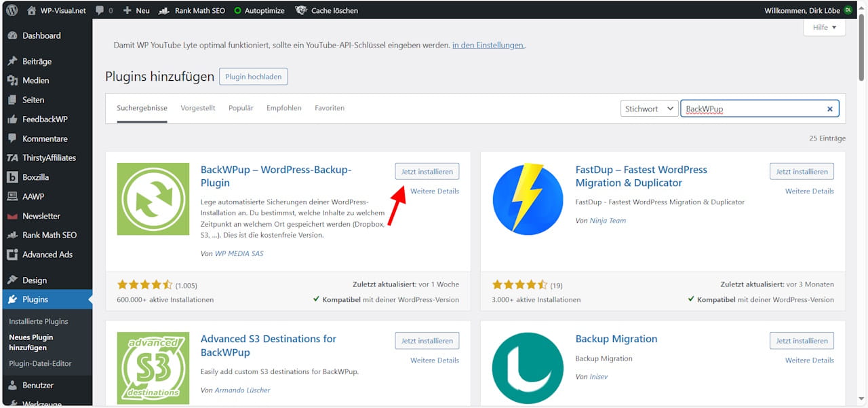Install Backup Migration plugin
This screenshot has height=408, width=868.
point(802,341)
